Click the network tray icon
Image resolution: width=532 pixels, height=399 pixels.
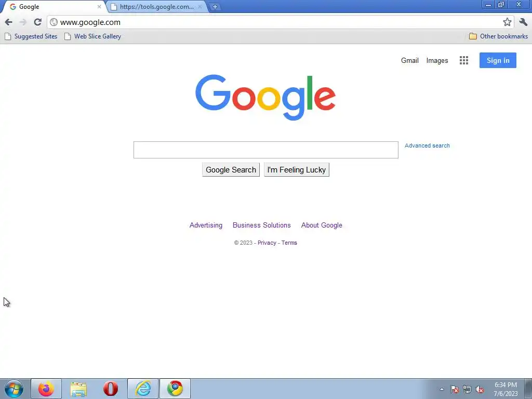click(x=467, y=389)
